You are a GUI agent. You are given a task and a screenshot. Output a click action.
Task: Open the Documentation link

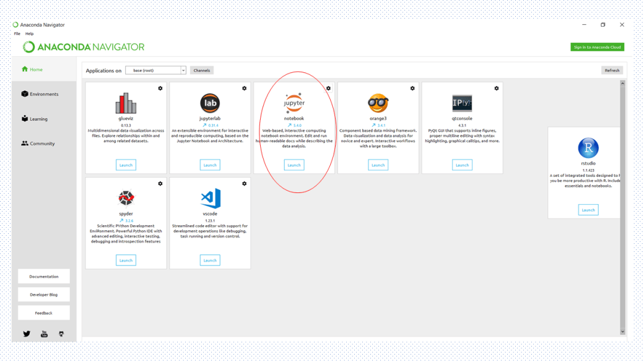point(44,277)
